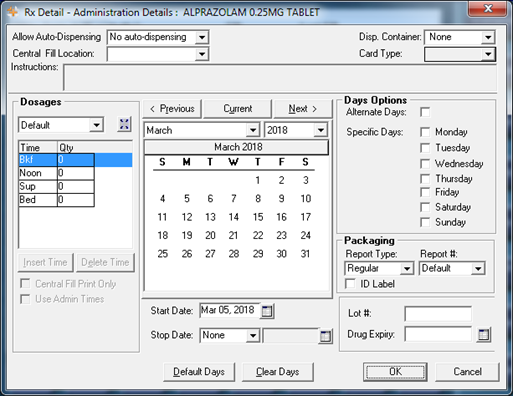The image size is (513, 396).
Task: Click the Qty column header in Dosages
Action: 95,147
